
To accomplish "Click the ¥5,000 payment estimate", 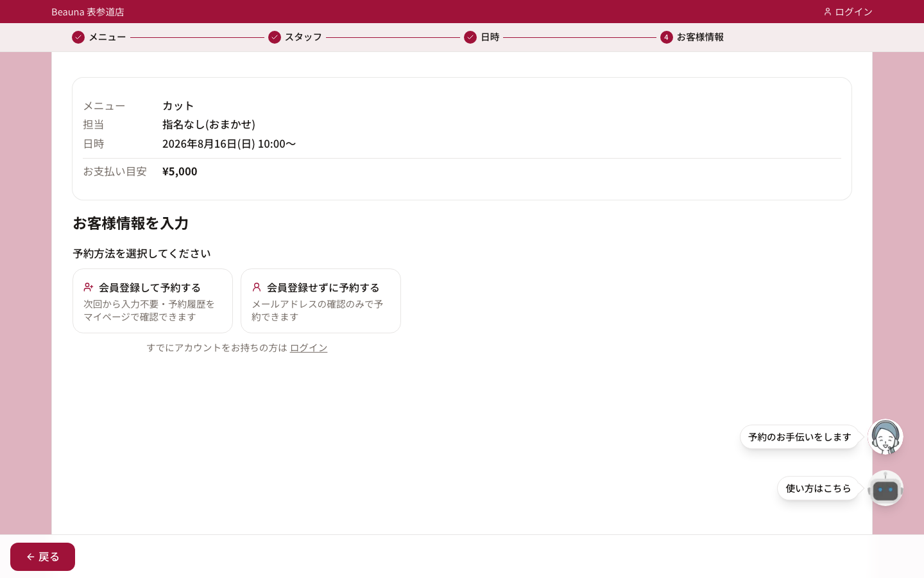I will [x=180, y=171].
